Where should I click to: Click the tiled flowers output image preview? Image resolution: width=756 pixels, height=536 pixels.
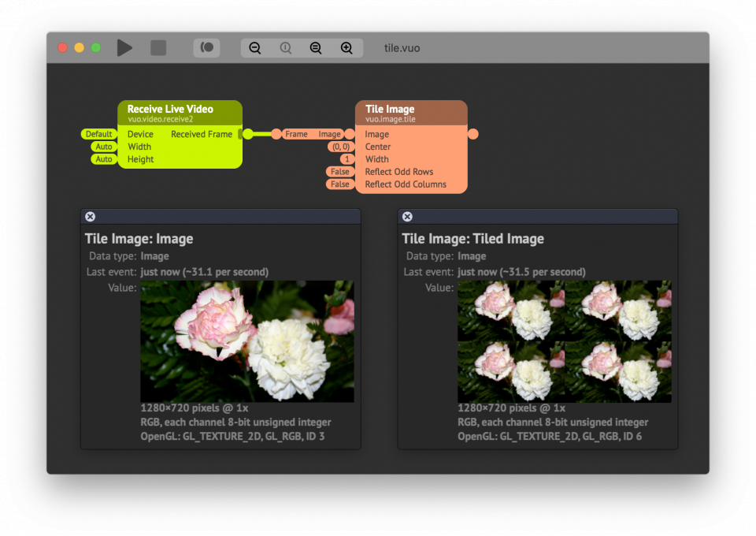coord(564,341)
